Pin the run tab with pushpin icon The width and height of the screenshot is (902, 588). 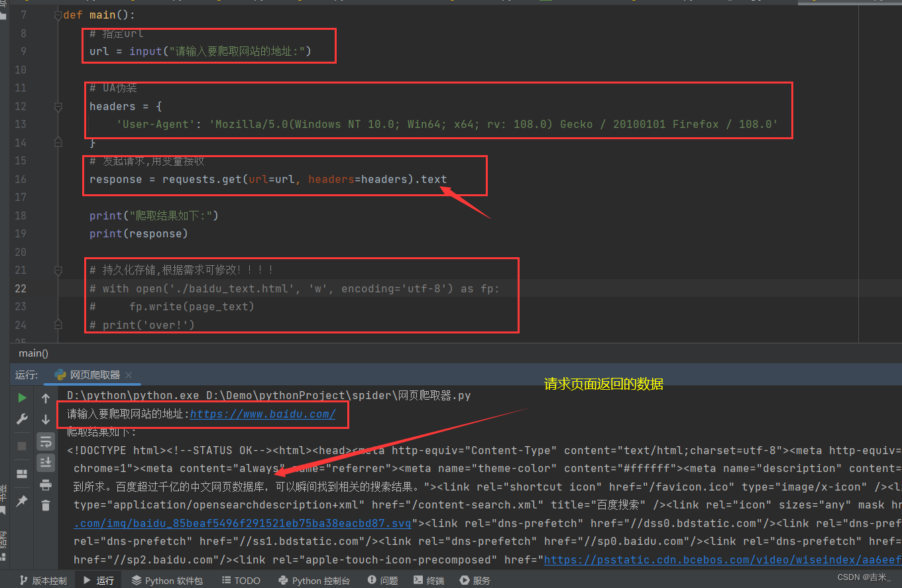click(x=22, y=501)
